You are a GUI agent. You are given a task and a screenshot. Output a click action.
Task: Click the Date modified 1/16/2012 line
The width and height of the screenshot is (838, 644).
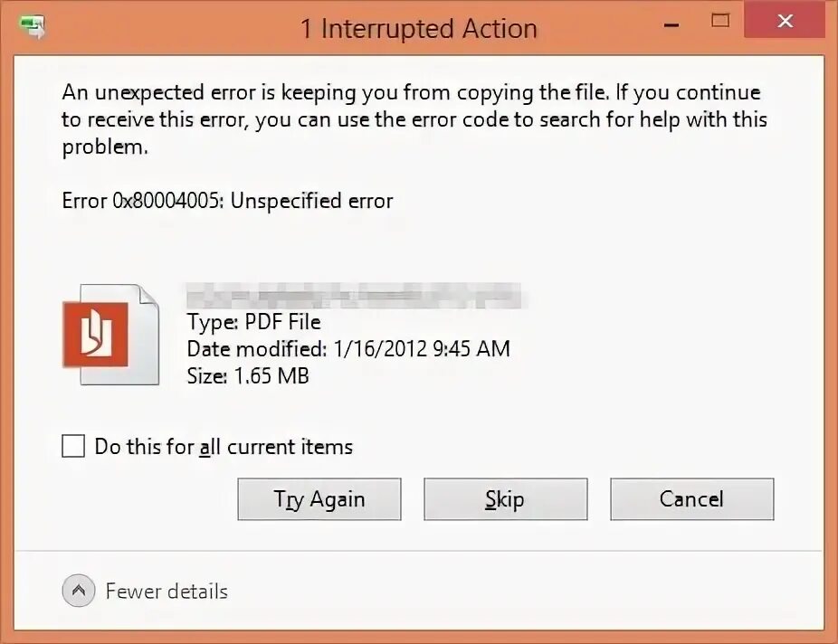click(x=348, y=348)
